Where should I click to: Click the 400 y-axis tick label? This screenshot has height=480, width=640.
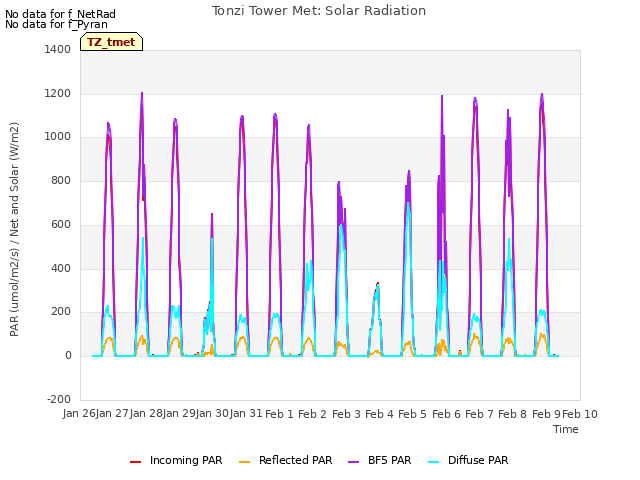pyautogui.click(x=61, y=268)
